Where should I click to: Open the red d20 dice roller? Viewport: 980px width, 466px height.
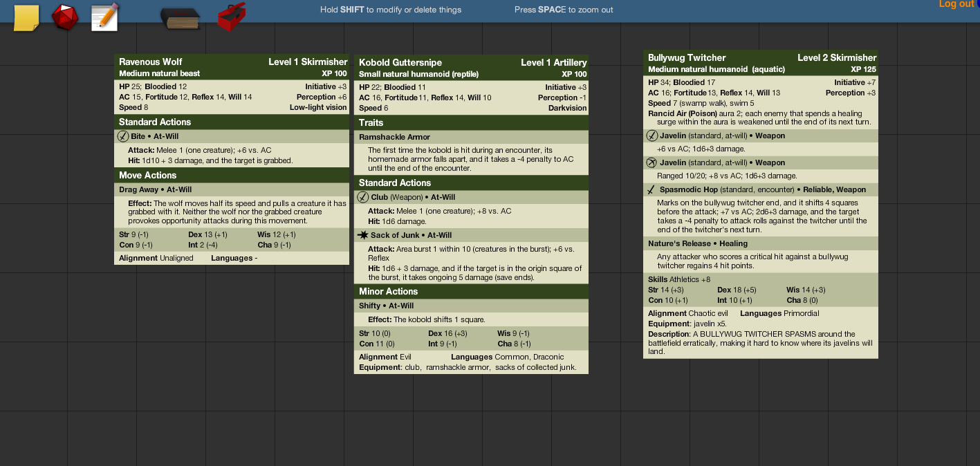click(x=65, y=17)
